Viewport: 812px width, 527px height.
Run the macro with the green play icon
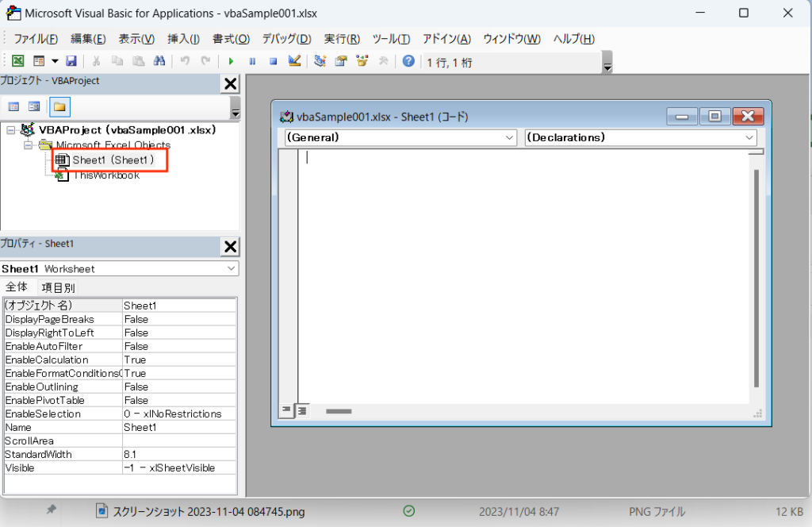(231, 61)
